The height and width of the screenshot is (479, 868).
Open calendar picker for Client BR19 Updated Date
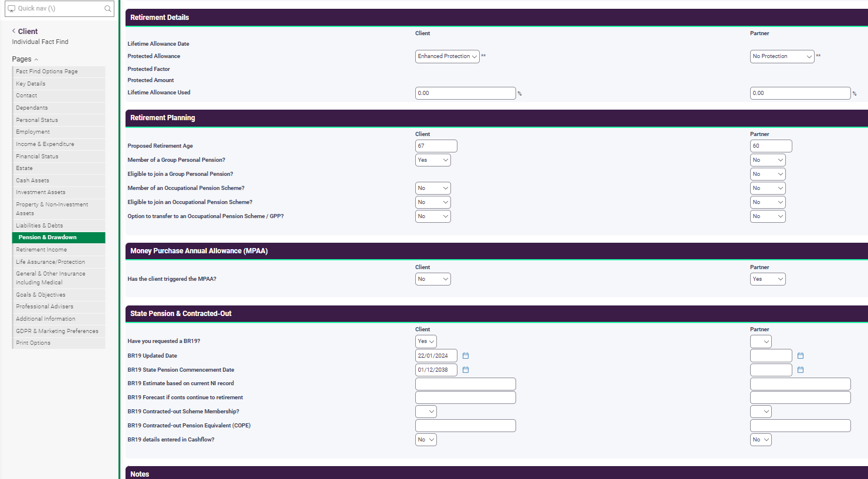465,355
